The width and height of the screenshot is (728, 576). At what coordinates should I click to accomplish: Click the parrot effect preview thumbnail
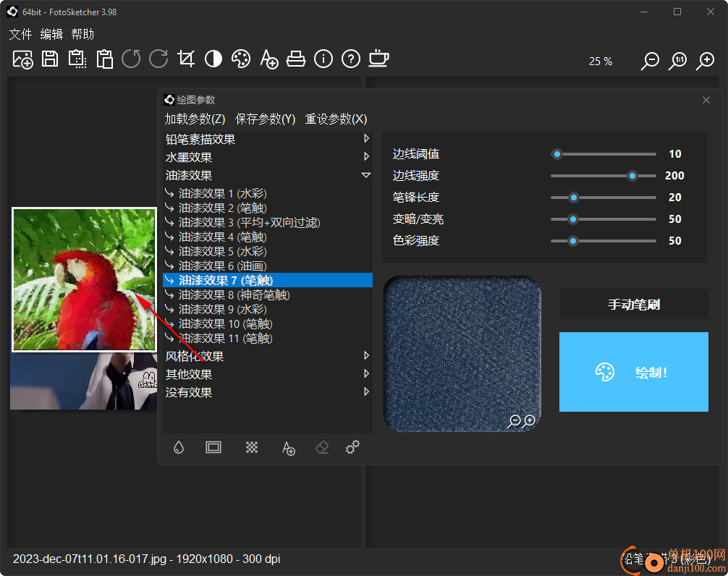point(84,279)
